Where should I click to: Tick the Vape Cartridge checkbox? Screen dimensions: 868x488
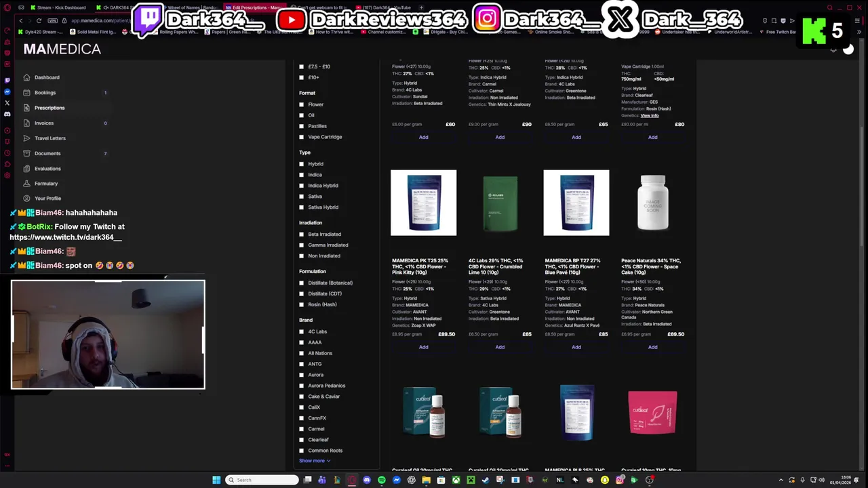click(x=302, y=137)
